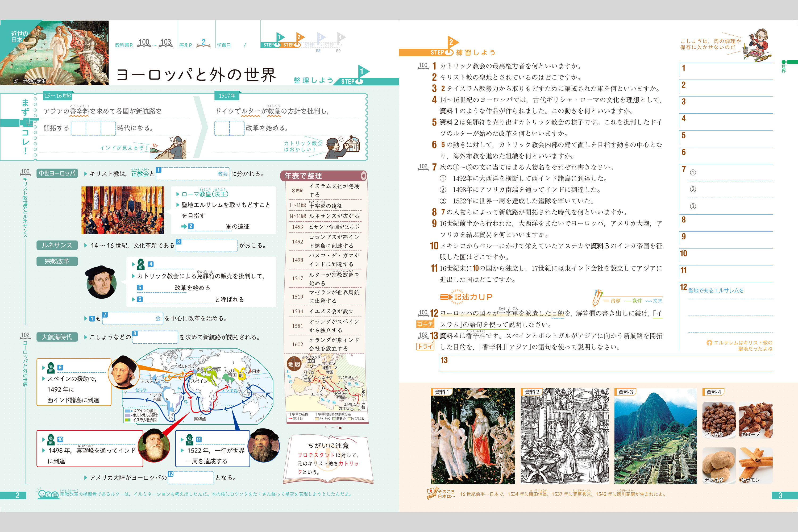Click the pencil icon next to 内容 条件 文末

pos(597,298)
